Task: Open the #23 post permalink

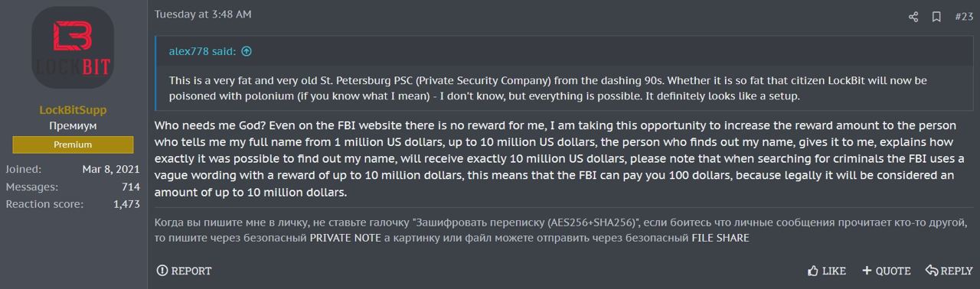Action: coord(964,16)
